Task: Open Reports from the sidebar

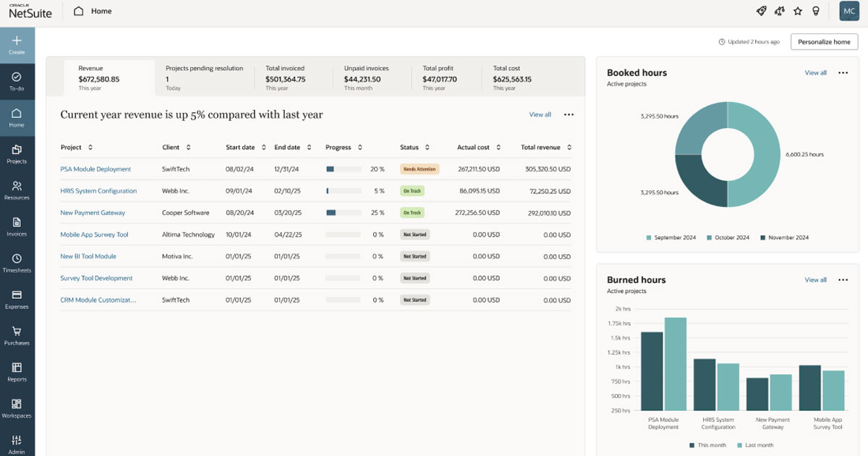Action: 17,372
